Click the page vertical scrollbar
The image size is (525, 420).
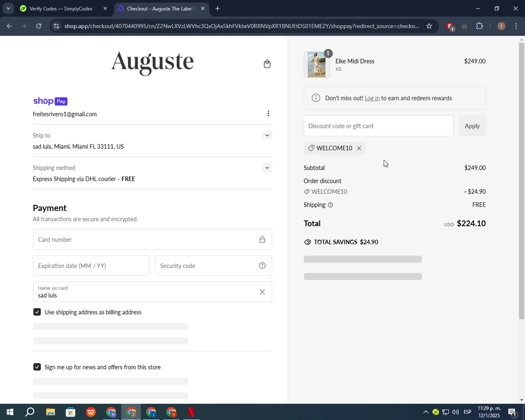click(521, 180)
